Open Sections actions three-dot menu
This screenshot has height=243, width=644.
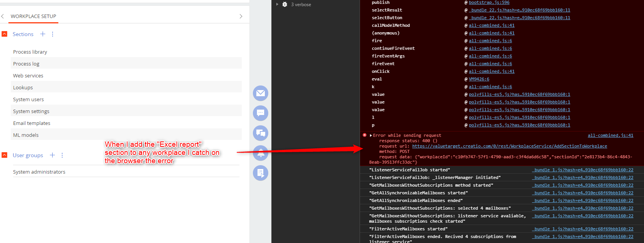pyautogui.click(x=53, y=34)
